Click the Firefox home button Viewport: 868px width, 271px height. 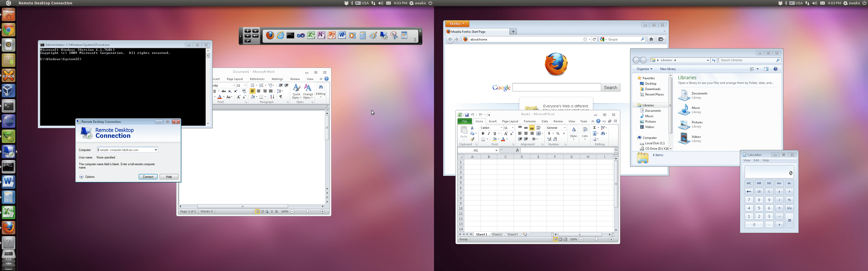(651, 39)
